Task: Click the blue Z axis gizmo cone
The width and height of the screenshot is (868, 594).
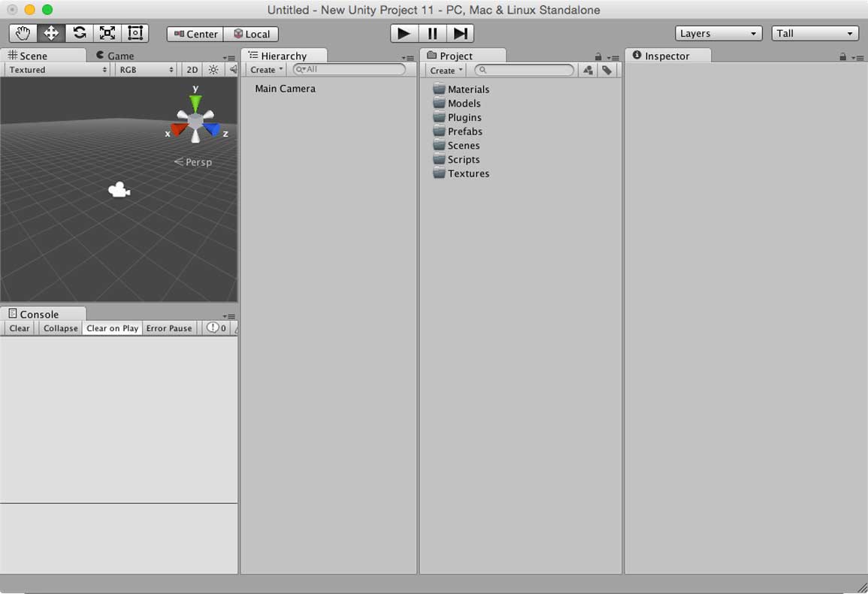Action: 212,129
